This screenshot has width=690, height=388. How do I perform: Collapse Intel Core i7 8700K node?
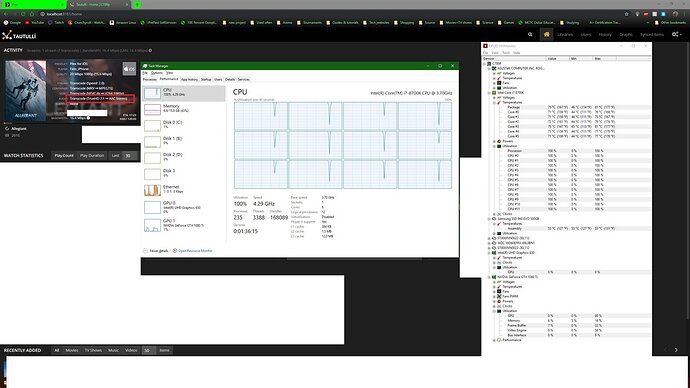click(489, 93)
